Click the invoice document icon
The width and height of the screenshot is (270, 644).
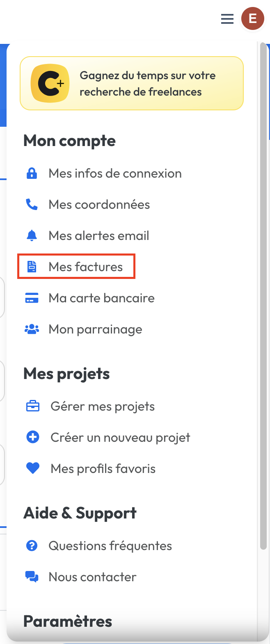coord(32,267)
